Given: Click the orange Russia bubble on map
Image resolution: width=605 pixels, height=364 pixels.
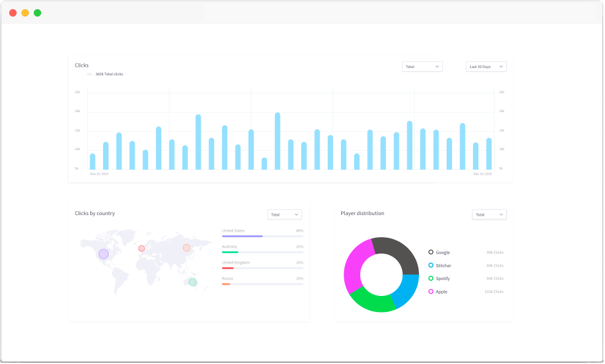Looking at the screenshot, I should click(x=187, y=248).
